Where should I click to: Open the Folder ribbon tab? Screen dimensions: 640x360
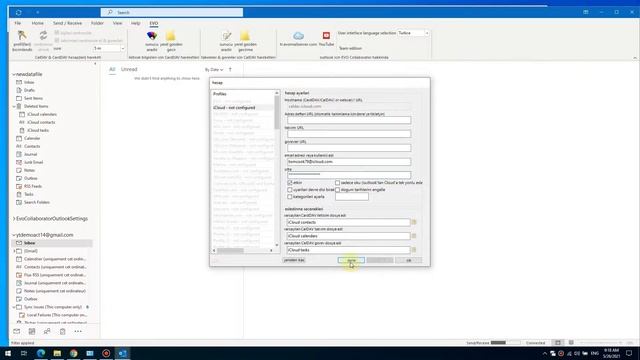click(x=97, y=23)
